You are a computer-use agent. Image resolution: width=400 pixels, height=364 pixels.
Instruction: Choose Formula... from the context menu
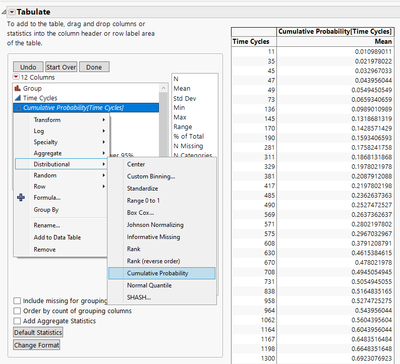(47, 198)
